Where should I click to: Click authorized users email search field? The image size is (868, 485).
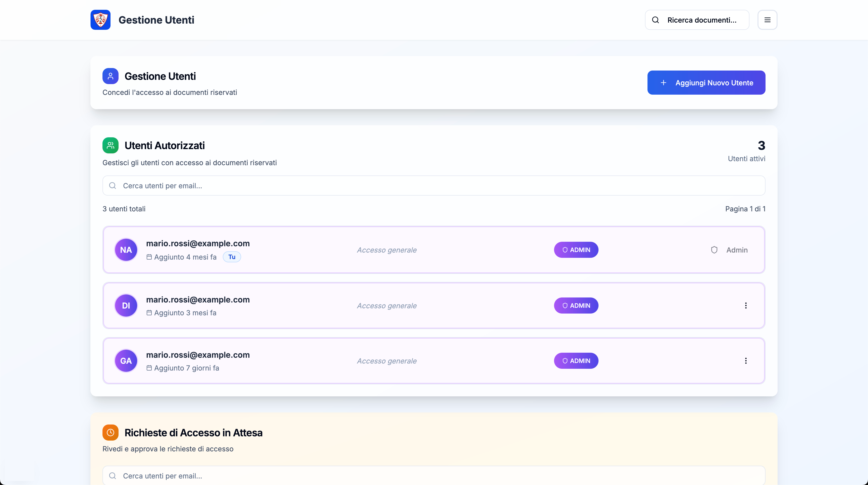coord(434,186)
